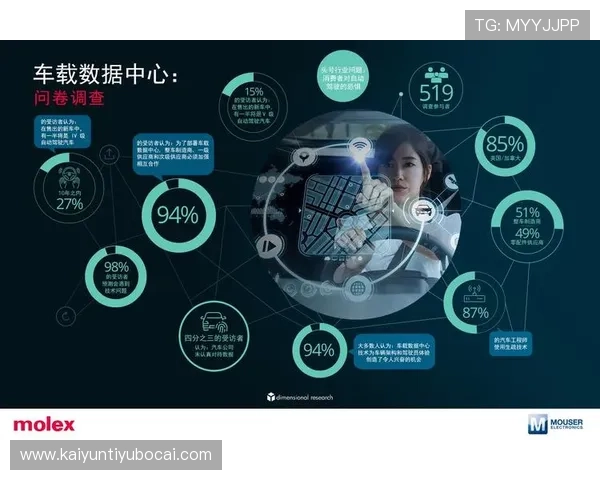Open the www.kaiyuntiyubocai.com link

[116, 455]
